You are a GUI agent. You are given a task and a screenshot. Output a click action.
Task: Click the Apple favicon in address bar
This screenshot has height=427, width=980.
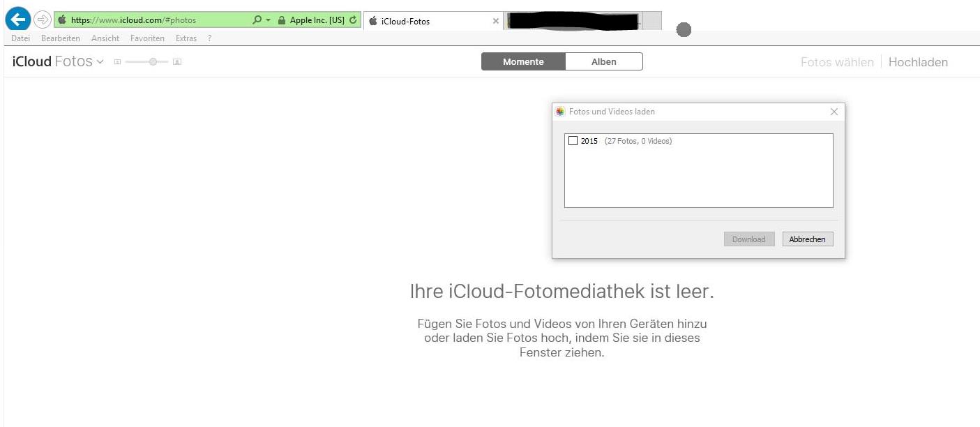62,20
